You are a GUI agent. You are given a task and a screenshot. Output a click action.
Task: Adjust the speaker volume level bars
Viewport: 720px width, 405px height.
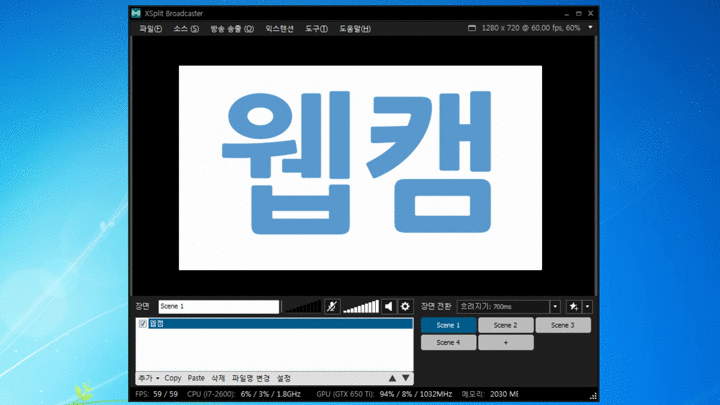click(361, 306)
